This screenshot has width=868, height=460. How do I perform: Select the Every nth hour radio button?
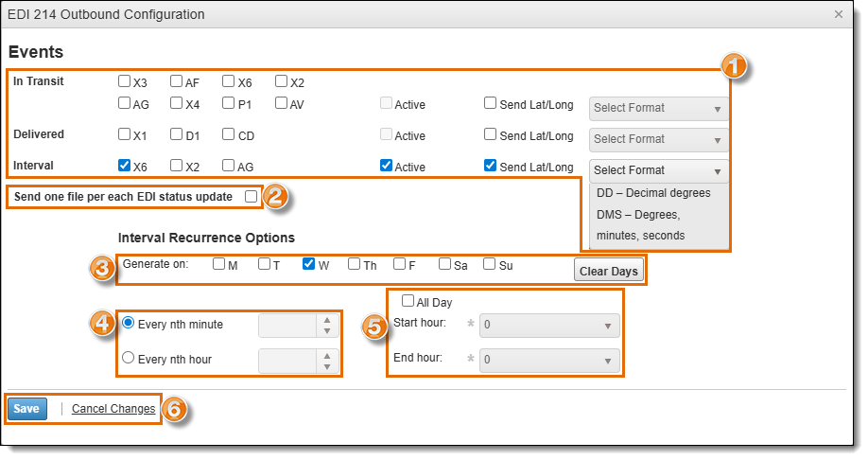(129, 359)
